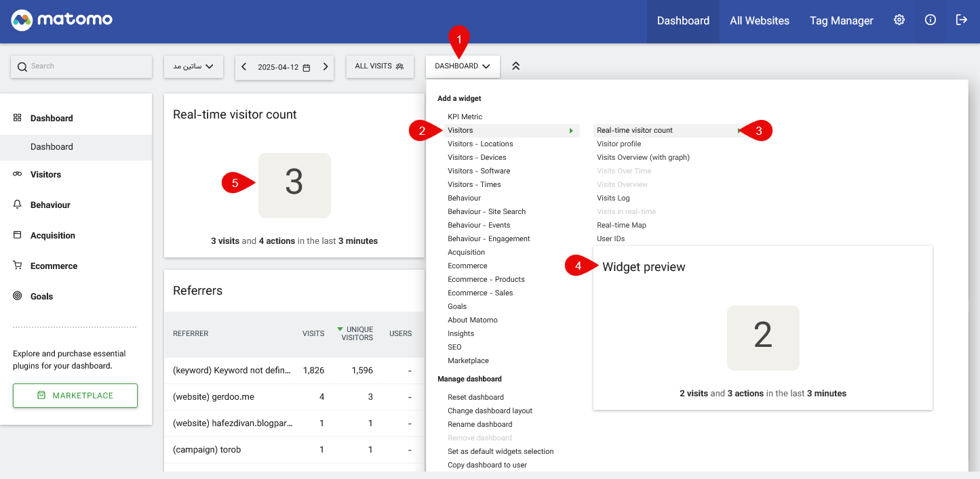Click the Behaviour bell icon
This screenshot has height=479, width=980.
pos(18,205)
